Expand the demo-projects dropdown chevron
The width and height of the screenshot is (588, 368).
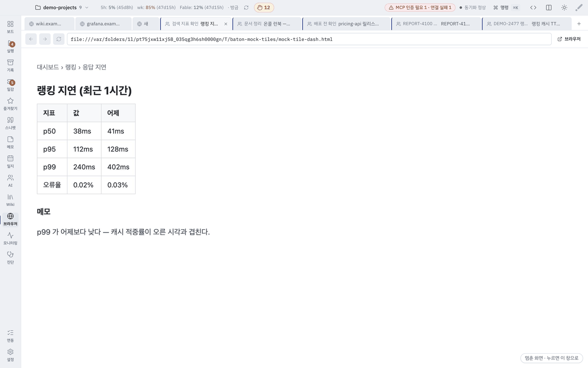point(87,7)
